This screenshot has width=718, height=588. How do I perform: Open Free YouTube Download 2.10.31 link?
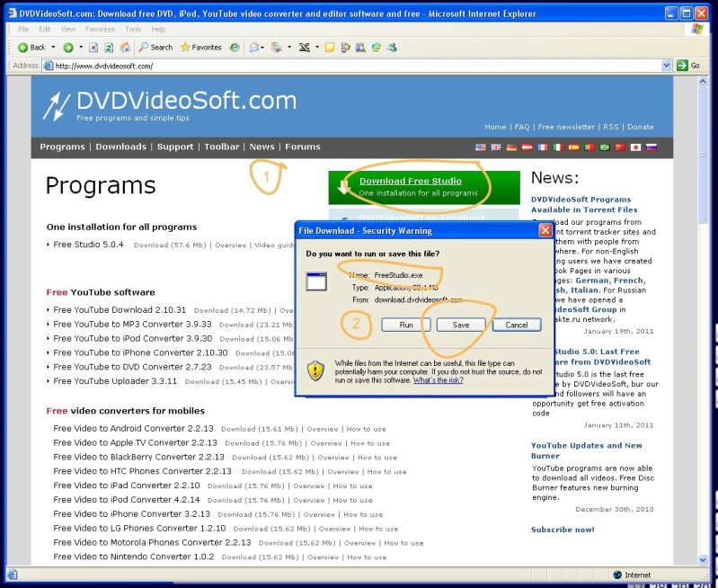pos(120,310)
